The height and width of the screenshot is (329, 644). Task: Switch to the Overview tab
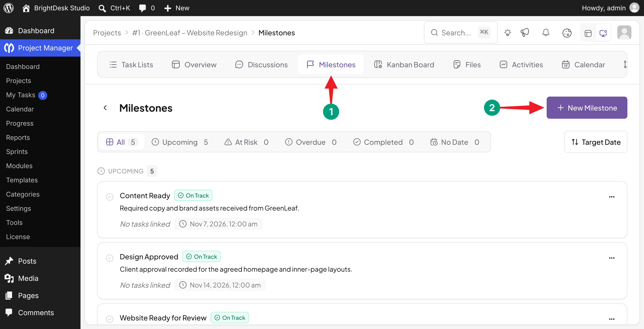point(194,65)
